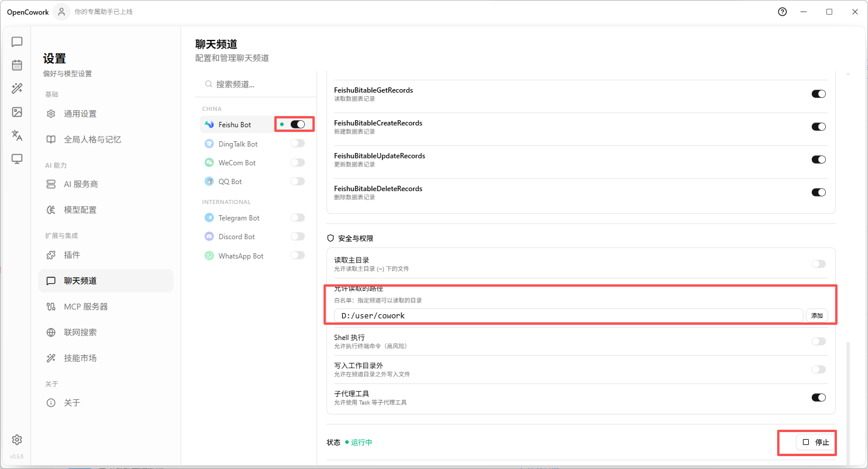Click the brain icon beside 模型配置
868x469 pixels.
click(x=51, y=210)
